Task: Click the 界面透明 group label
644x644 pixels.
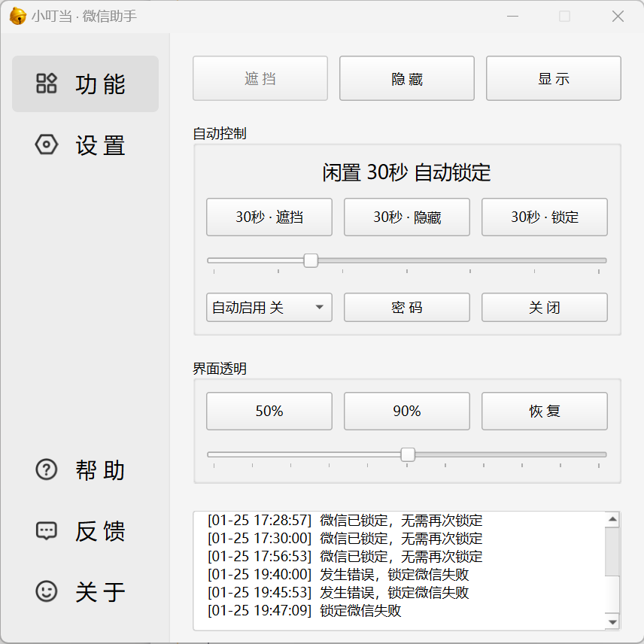Action: click(x=220, y=369)
